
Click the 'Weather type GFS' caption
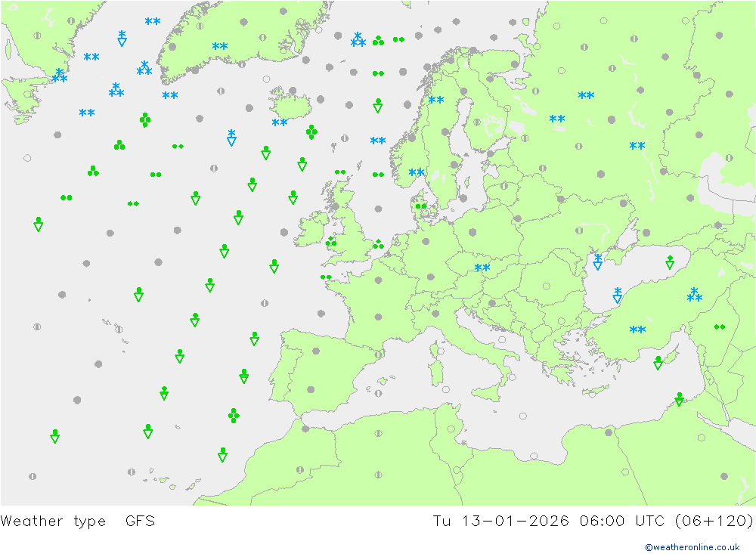[x=78, y=522]
